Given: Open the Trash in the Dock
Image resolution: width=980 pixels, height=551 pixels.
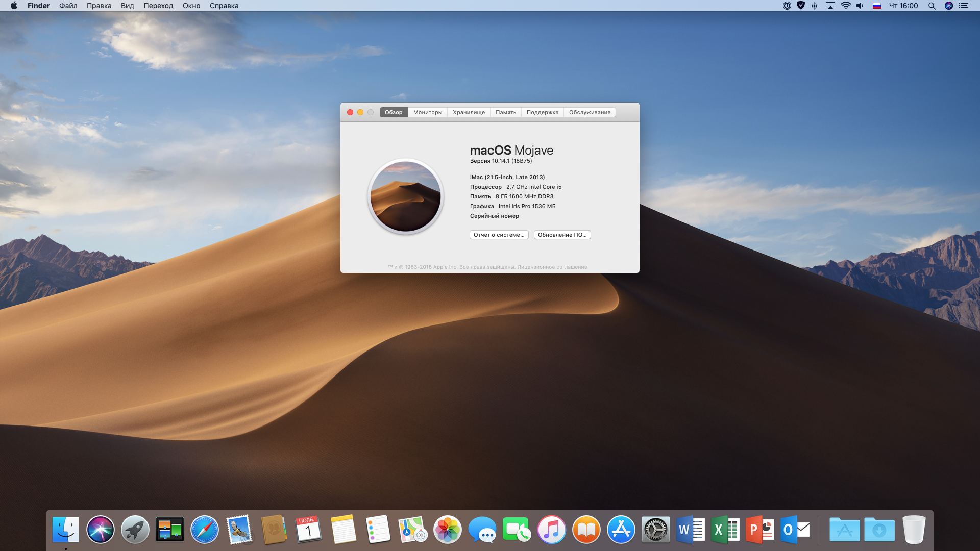Looking at the screenshot, I should pyautogui.click(x=914, y=530).
